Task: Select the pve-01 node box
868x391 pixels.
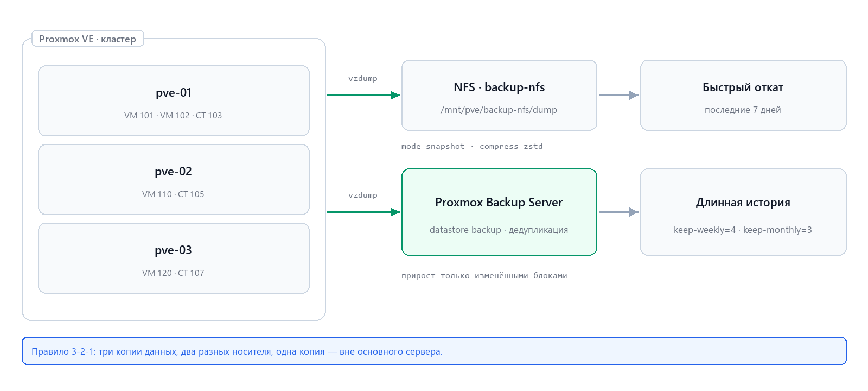Action: (174, 101)
